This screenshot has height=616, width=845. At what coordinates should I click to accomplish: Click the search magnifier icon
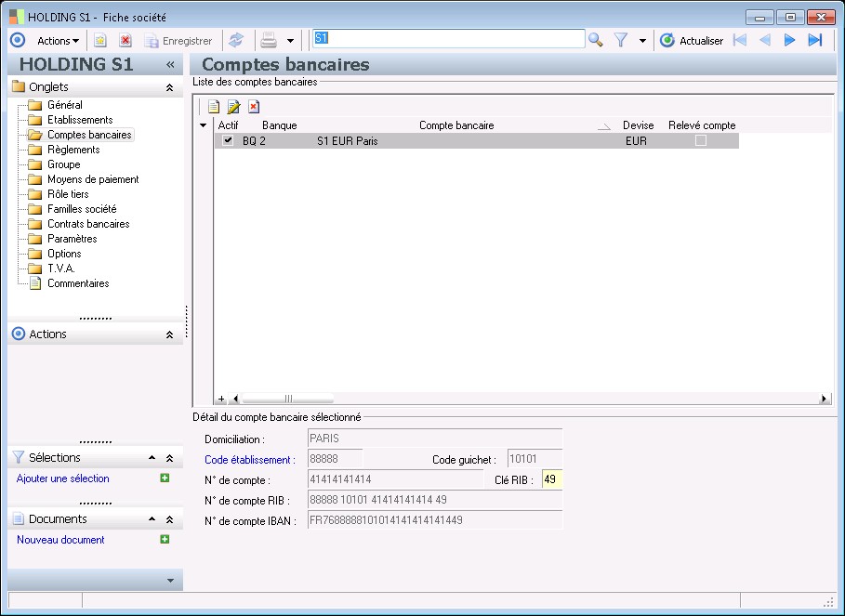[596, 40]
